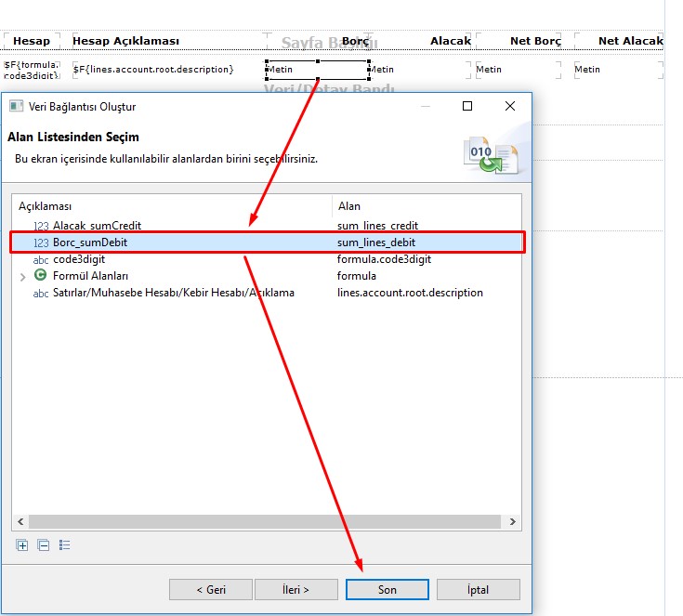Click the expand all tree icon
Image resolution: width=683 pixels, height=616 pixels.
(x=22, y=545)
